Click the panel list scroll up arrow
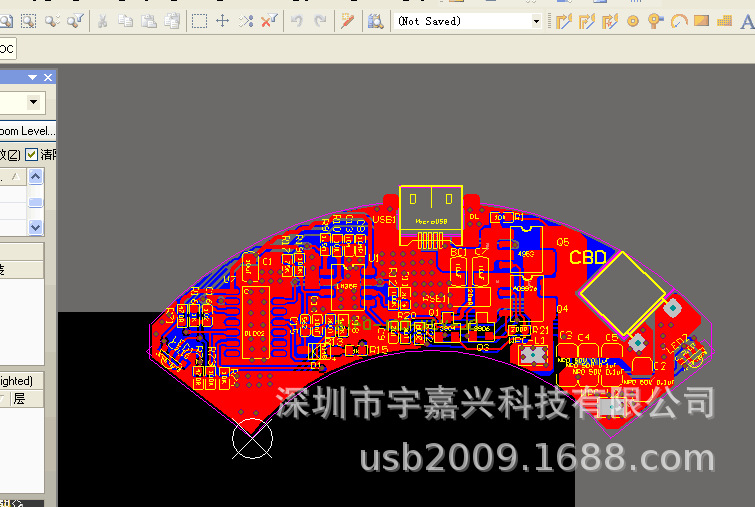Viewport: 755px width, 507px height. (x=35, y=177)
